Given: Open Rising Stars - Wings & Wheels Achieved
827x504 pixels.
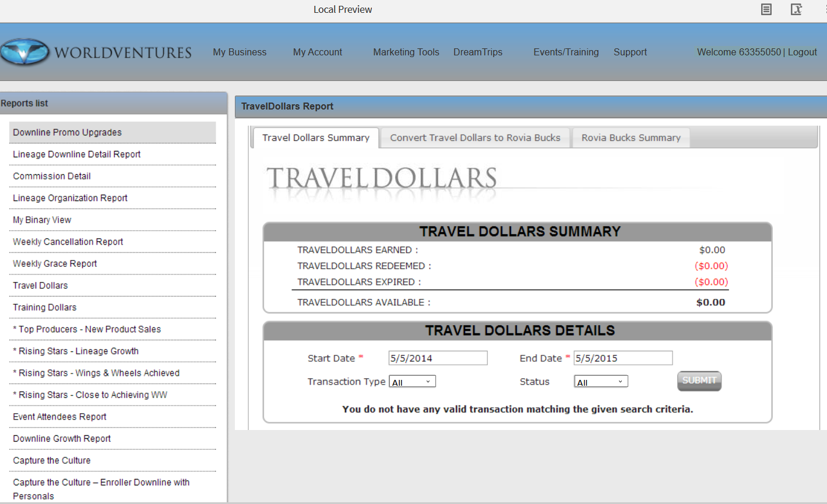Looking at the screenshot, I should coord(112,373).
